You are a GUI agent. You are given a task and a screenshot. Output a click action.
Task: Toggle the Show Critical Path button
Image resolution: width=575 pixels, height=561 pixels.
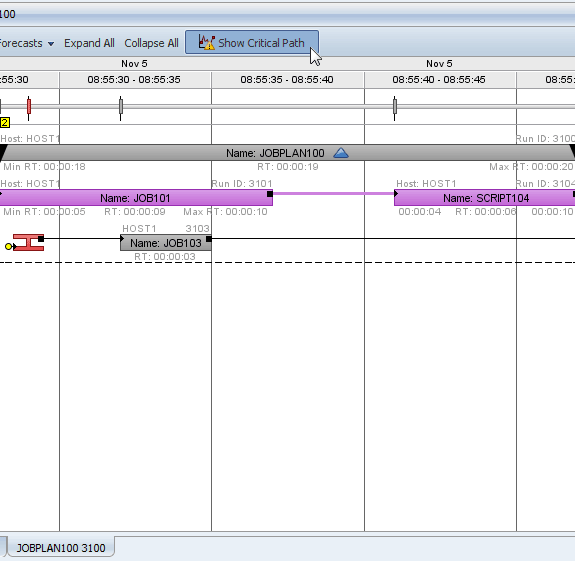(252, 42)
